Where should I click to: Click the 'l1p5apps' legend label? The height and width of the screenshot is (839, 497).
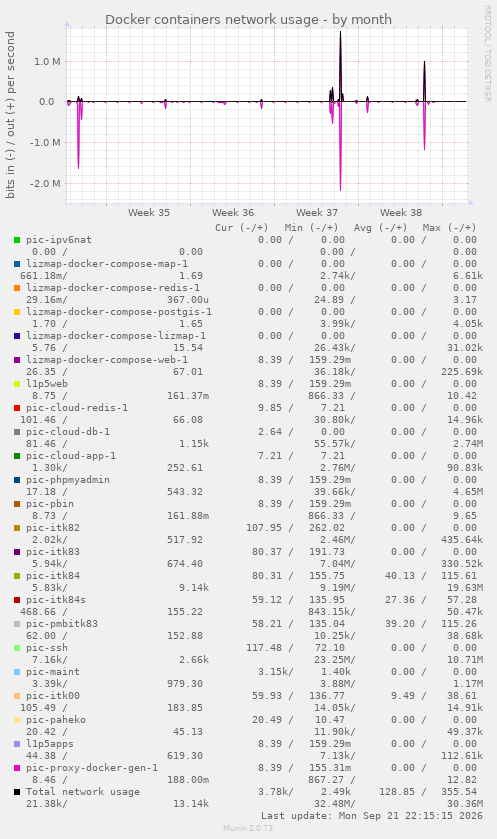click(50, 744)
